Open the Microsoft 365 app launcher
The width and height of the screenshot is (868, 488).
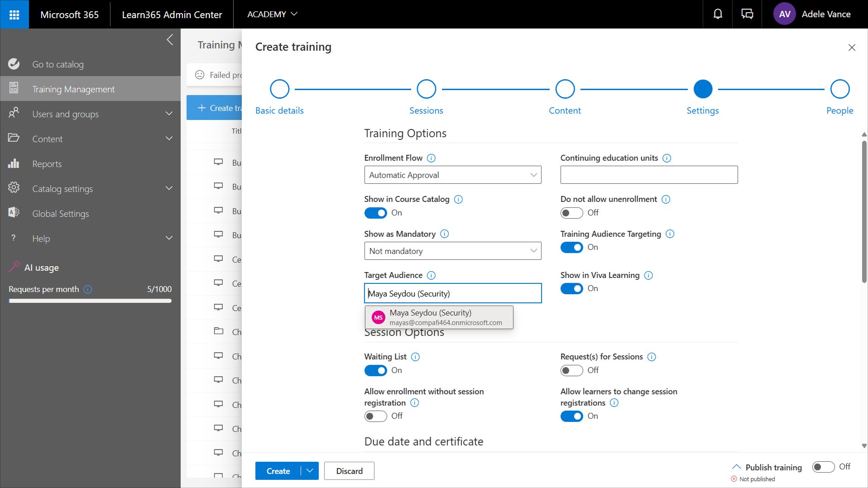coord(14,14)
